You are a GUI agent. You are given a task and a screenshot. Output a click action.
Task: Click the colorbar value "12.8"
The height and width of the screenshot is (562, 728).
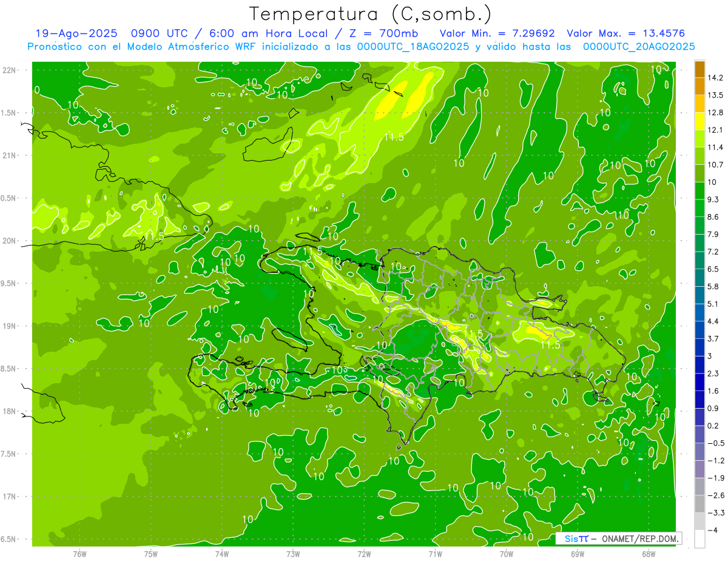click(716, 112)
